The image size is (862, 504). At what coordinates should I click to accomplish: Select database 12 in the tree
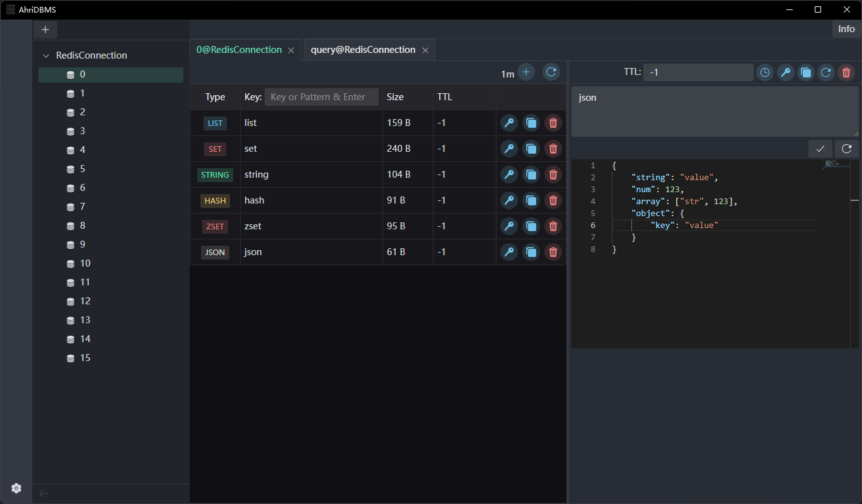(x=111, y=301)
